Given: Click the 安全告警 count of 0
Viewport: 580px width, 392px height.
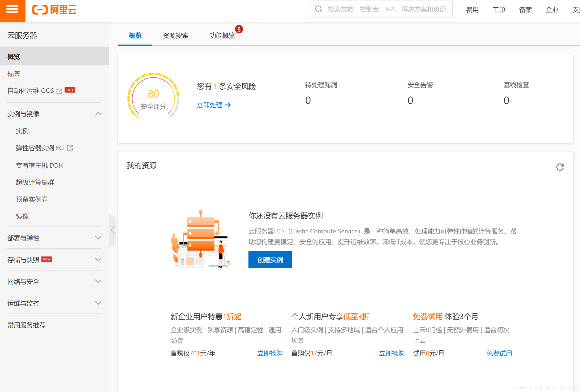Looking at the screenshot, I should [410, 100].
